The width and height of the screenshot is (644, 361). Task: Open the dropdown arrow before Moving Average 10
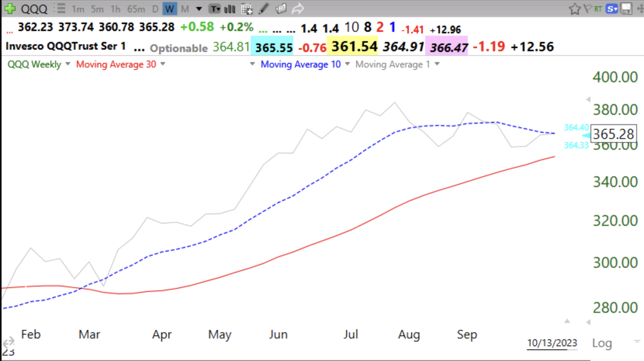253,64
